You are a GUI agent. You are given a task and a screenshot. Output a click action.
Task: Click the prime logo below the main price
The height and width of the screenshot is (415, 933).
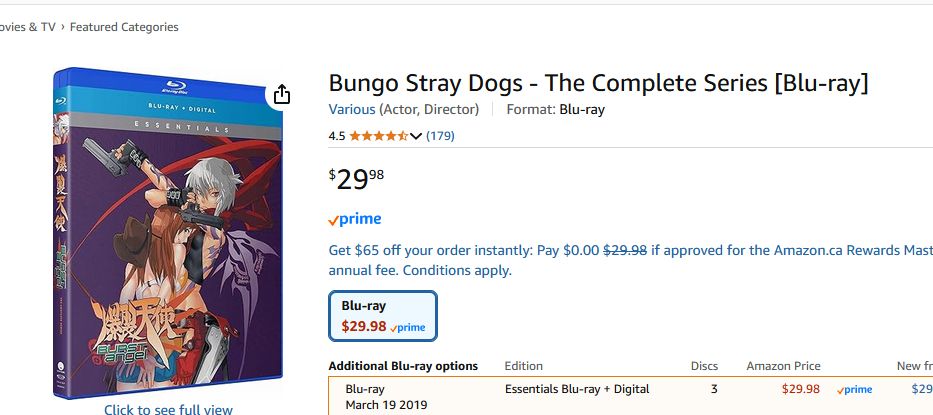coord(355,219)
